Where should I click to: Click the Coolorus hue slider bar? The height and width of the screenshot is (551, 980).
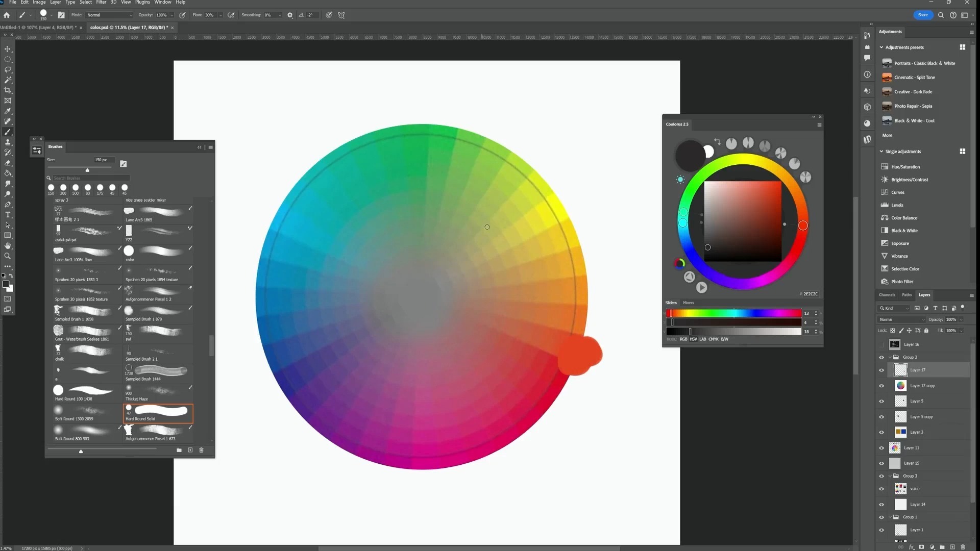734,313
